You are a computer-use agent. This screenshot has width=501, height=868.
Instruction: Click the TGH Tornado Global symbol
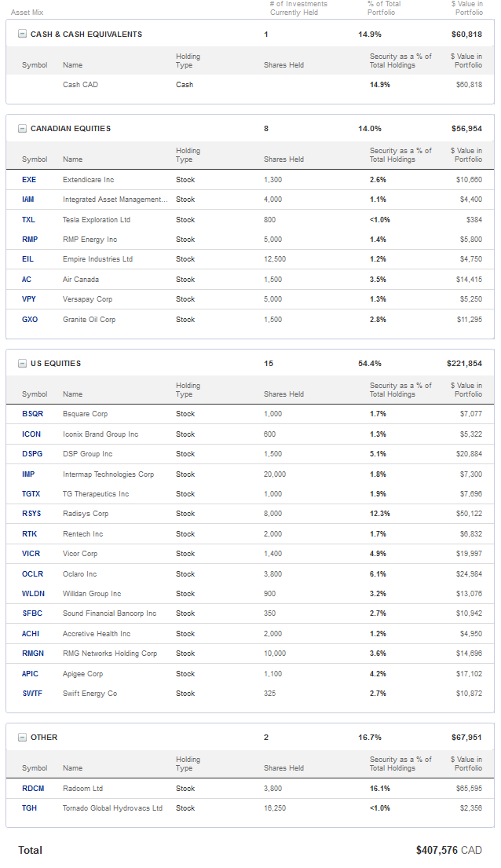pyautogui.click(x=30, y=808)
